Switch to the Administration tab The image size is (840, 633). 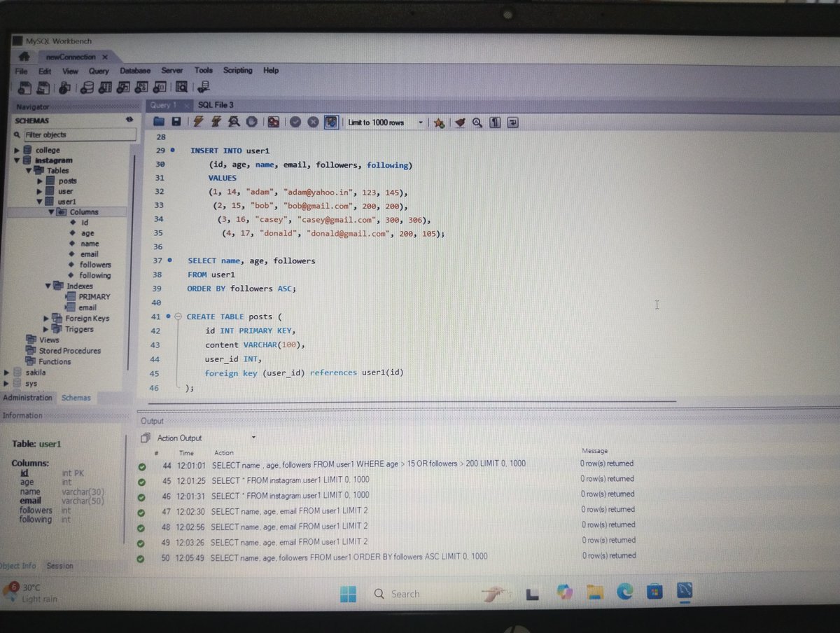[27, 398]
